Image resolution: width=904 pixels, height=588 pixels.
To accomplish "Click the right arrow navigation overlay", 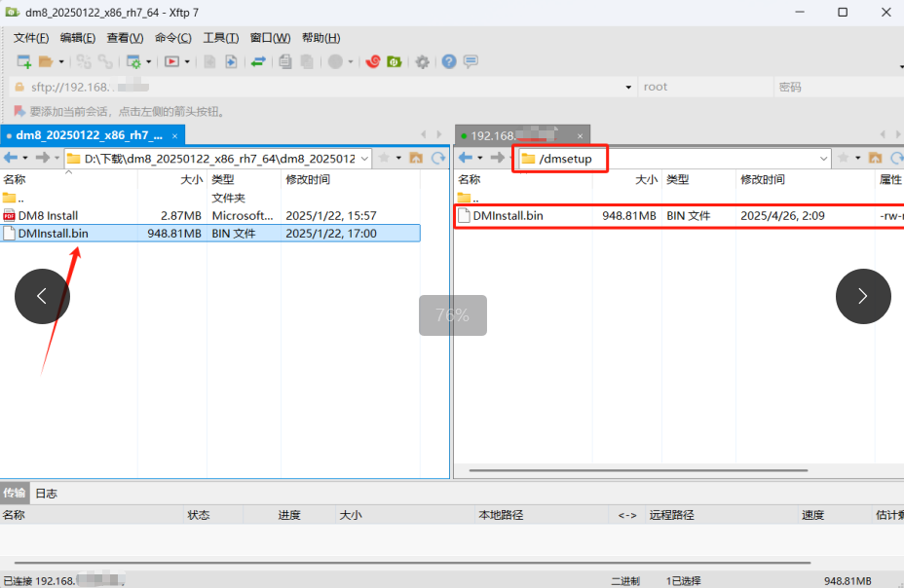I will coord(863,296).
